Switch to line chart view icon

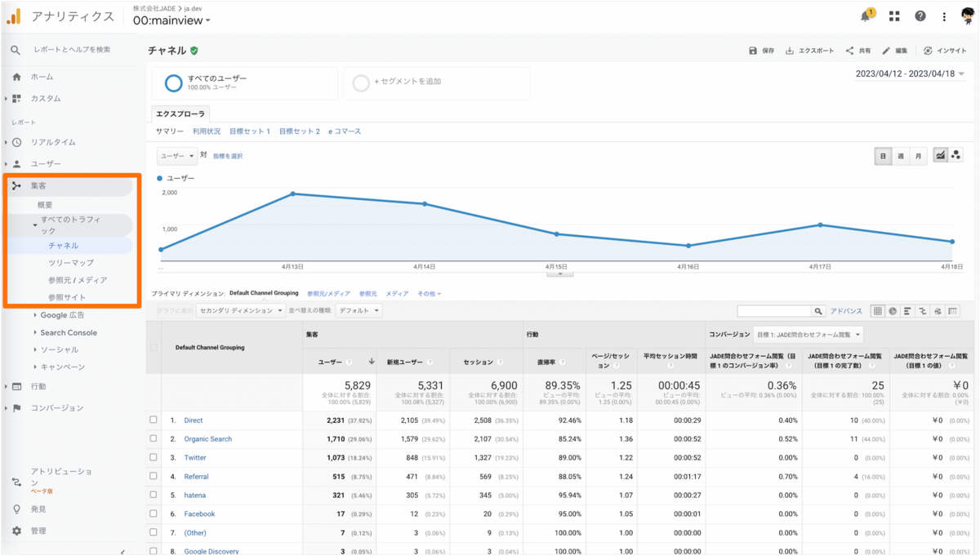941,155
